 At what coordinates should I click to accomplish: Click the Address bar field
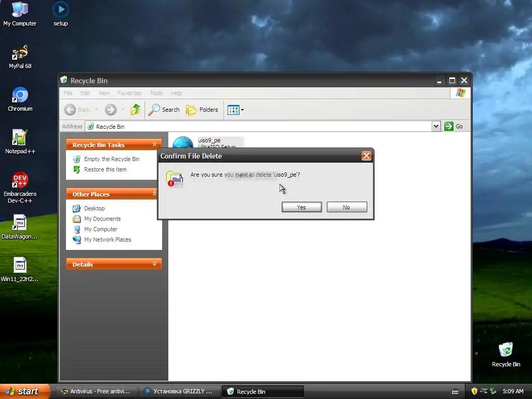click(x=259, y=126)
